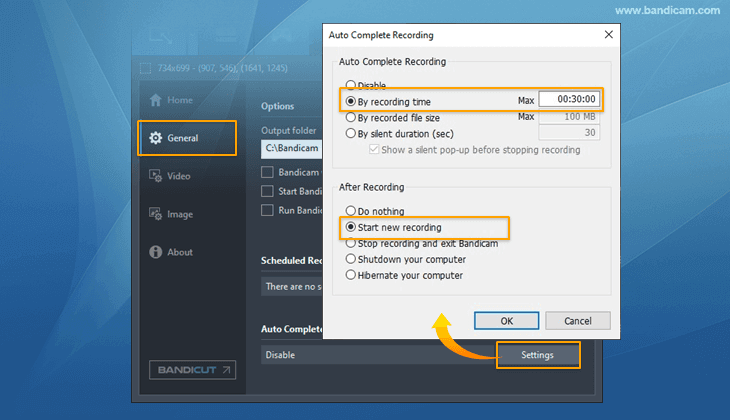
Task: Click the Disable status in Auto Complete
Action: [280, 355]
